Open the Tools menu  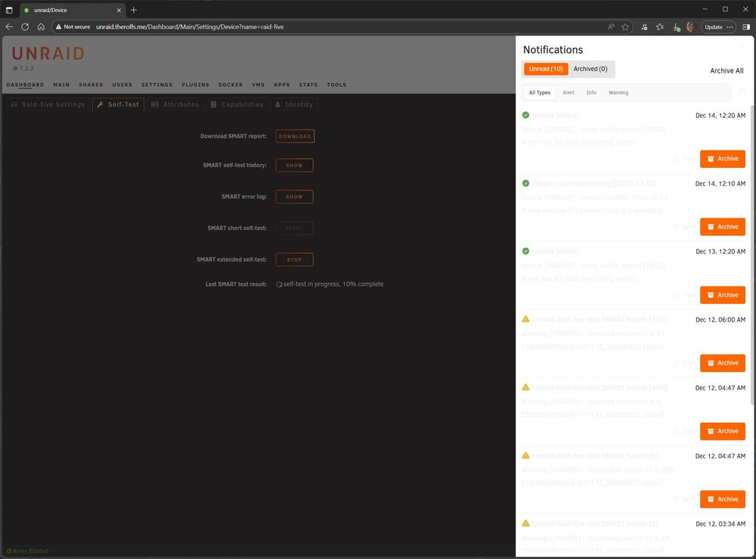pos(336,85)
